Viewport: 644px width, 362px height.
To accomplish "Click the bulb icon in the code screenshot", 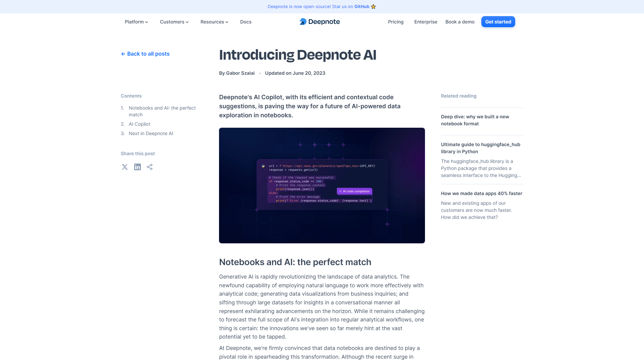I will tap(264, 166).
